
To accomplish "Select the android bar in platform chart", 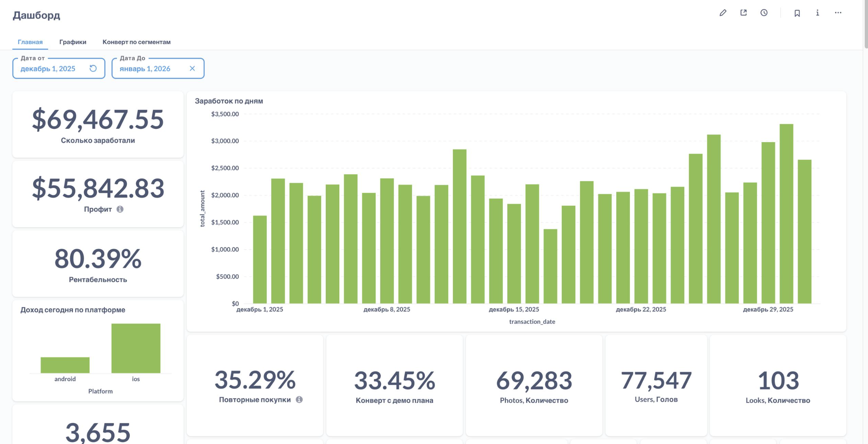I will 65,365.
